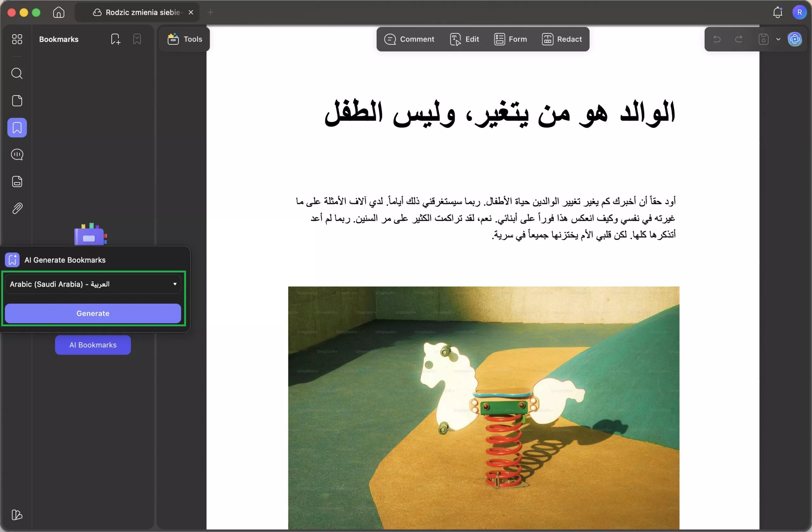This screenshot has width=812, height=532.
Task: Expand the Arabic (Saudi Arabia) language dropdown
Action: coord(93,284)
